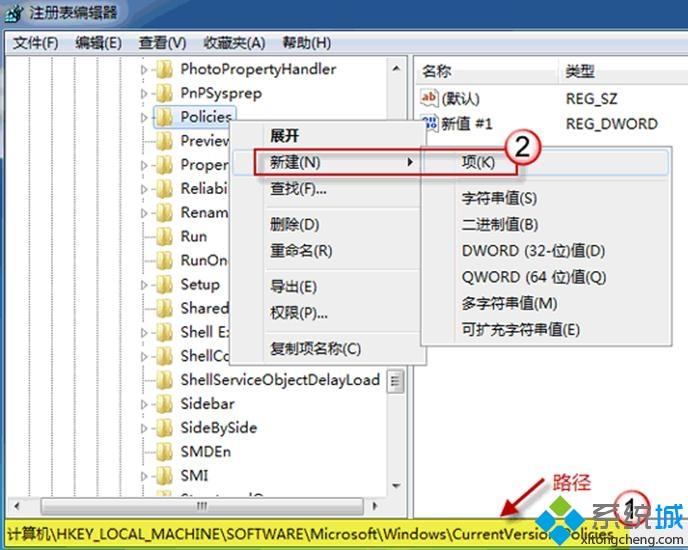Expand the Sidebar tree node

click(144, 404)
